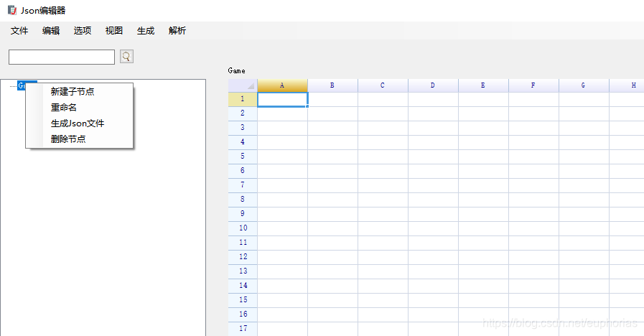Select row 7 header
The height and width of the screenshot is (336, 644).
point(243,185)
